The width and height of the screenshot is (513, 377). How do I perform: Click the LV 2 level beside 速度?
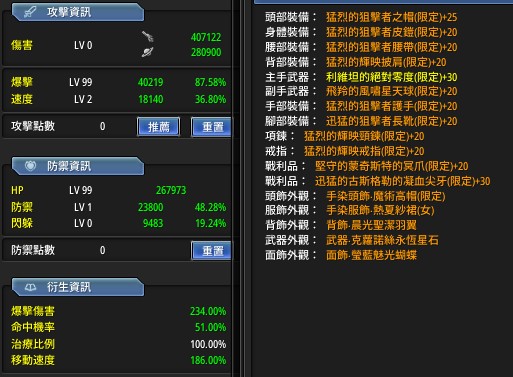[83, 99]
